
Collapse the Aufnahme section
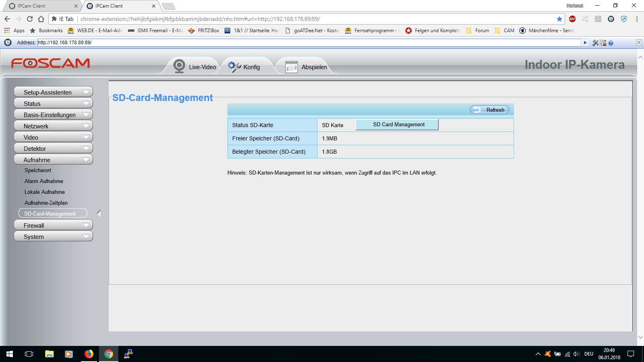pyautogui.click(x=53, y=160)
